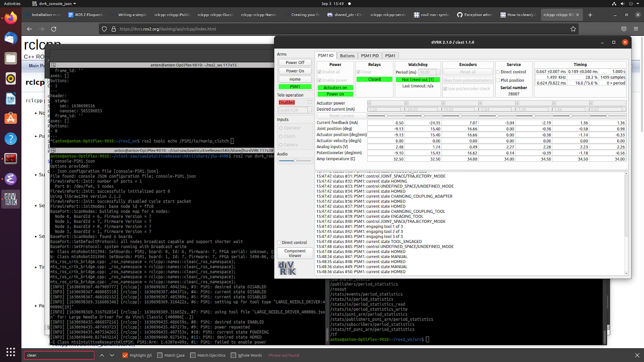Open tracking protection shield in address bar

coord(104,29)
